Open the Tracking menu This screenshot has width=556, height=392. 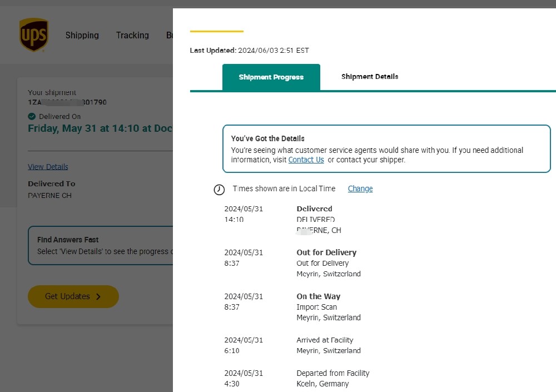point(132,35)
